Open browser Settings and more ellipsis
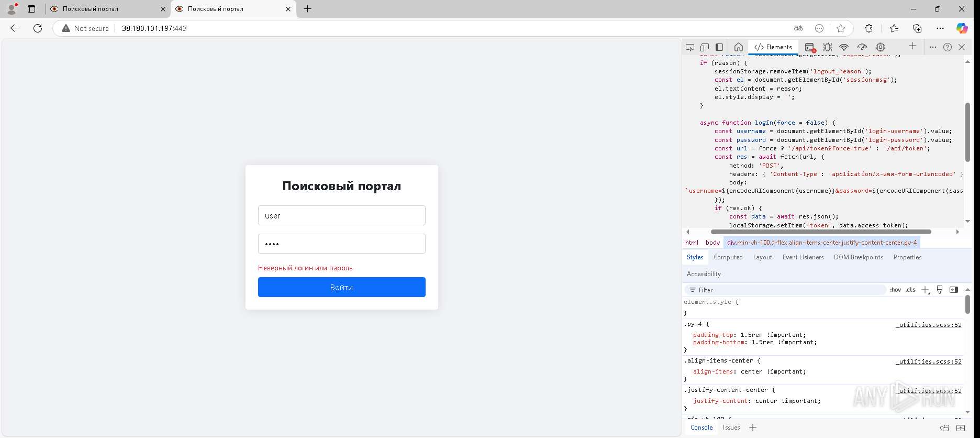The height and width of the screenshot is (438, 980). (x=940, y=28)
